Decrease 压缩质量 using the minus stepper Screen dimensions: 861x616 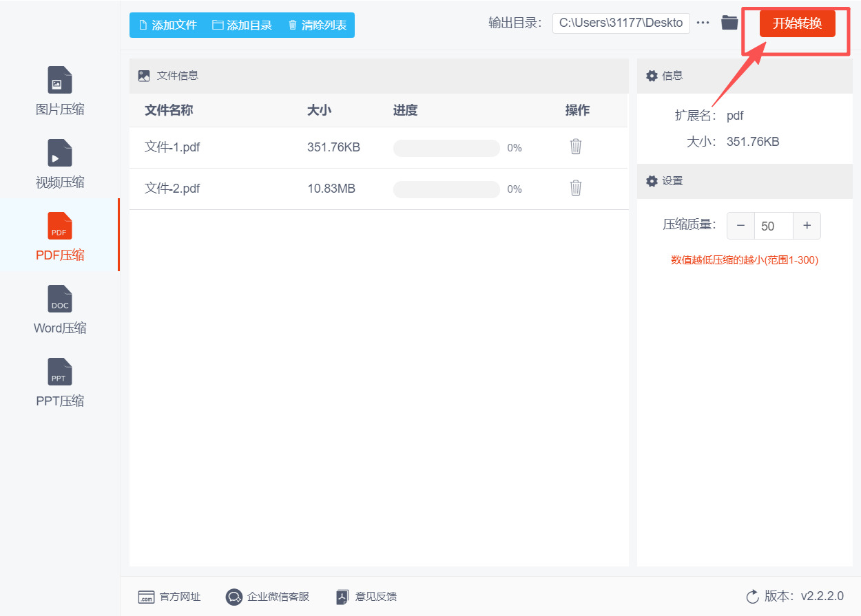[740, 225]
